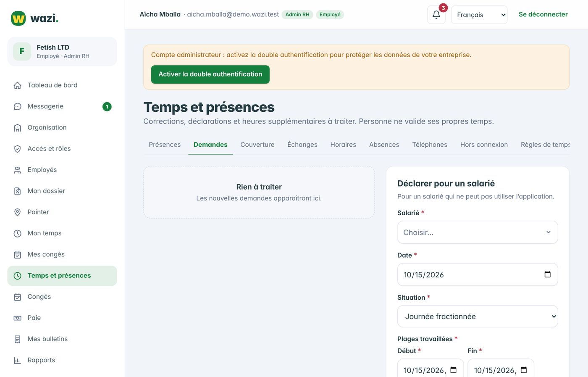Click the Messagerie chat bubble icon

tap(17, 107)
